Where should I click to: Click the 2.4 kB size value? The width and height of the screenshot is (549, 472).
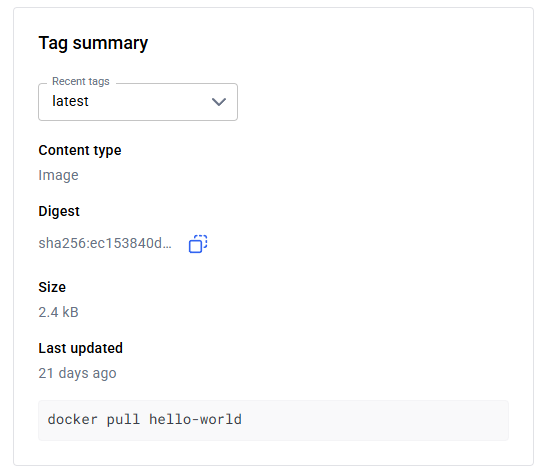58,312
